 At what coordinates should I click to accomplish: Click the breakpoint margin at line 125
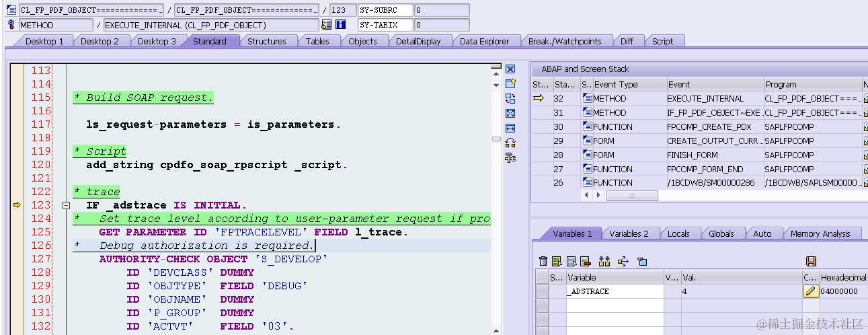pyautogui.click(x=17, y=232)
